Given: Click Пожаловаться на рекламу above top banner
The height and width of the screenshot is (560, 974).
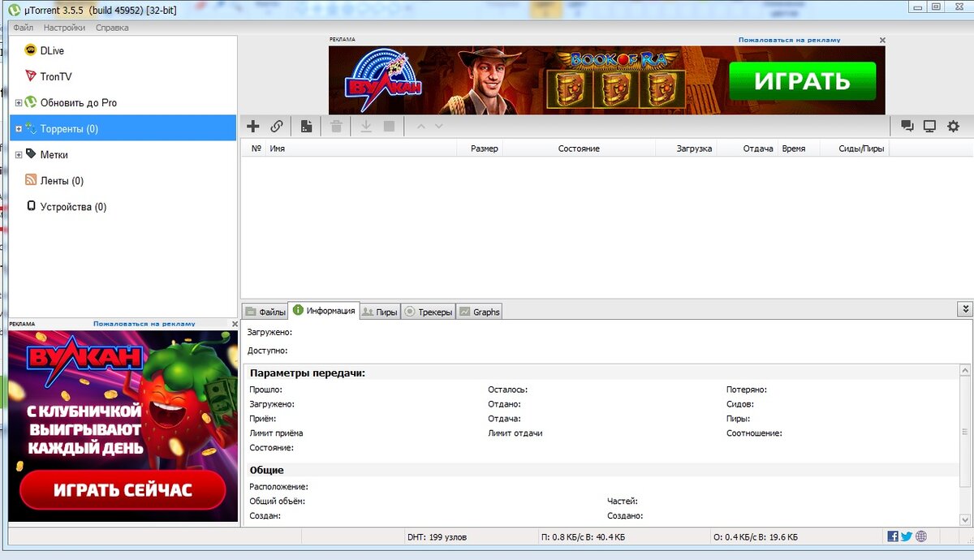Looking at the screenshot, I should coord(789,40).
